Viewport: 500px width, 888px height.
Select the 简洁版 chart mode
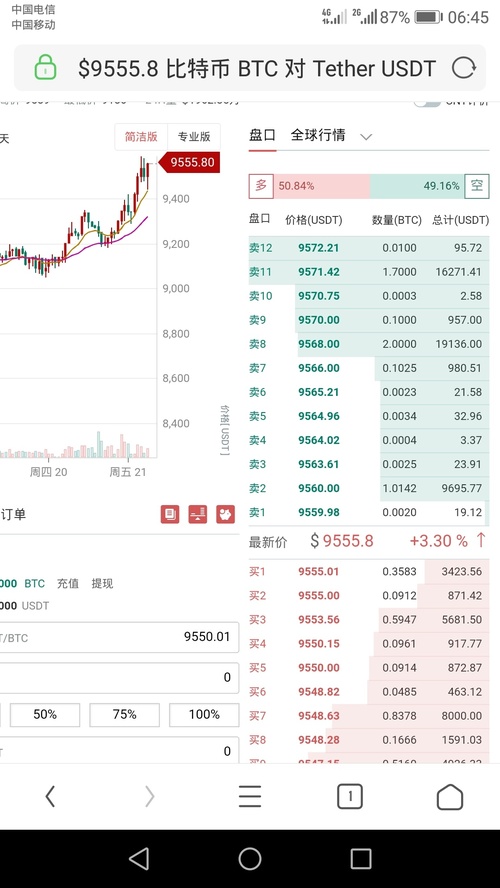(141, 136)
